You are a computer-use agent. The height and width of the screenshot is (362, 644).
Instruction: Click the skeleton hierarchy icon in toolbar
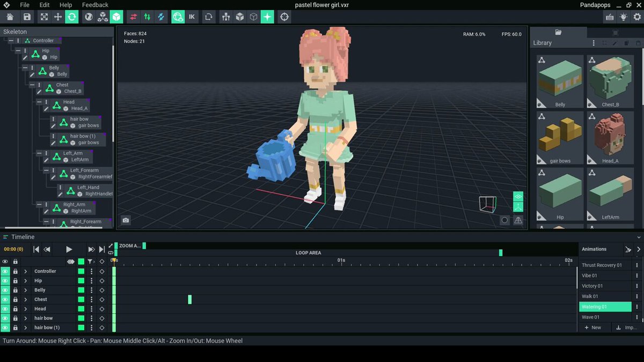pos(225,17)
